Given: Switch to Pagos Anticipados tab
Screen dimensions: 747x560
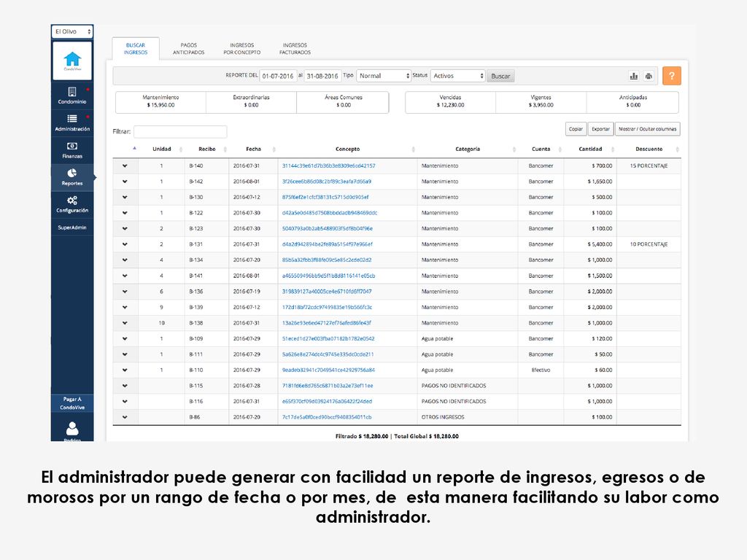Looking at the screenshot, I should coord(189,49).
